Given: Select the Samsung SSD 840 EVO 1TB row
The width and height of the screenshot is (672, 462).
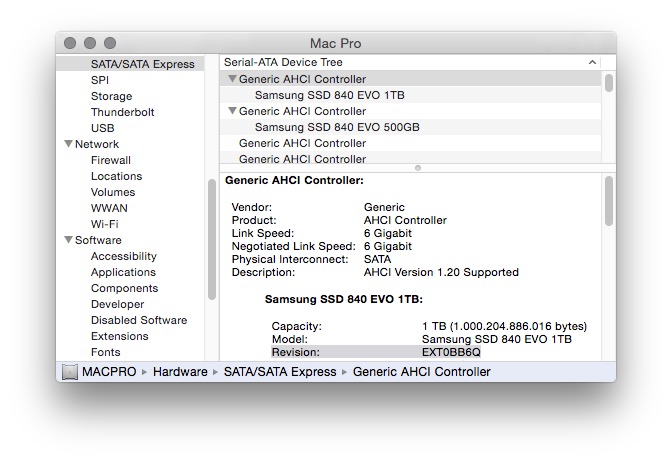Looking at the screenshot, I should coord(411,95).
